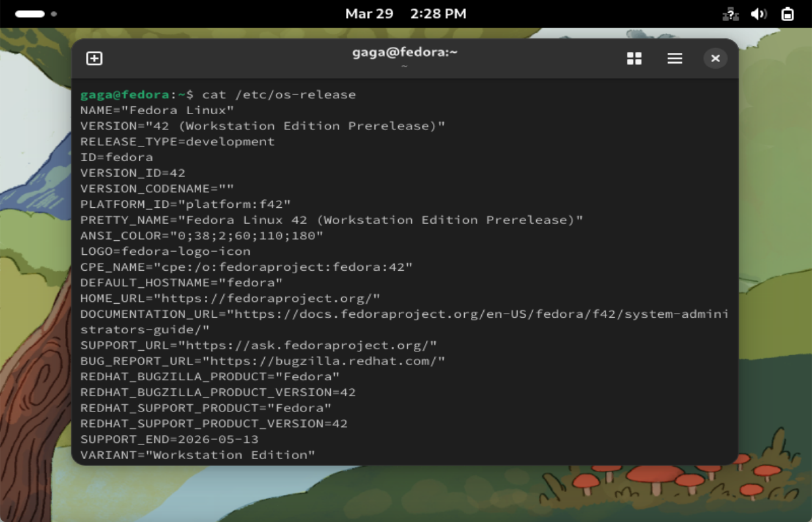Viewport: 812px width, 522px height.
Task: Open the ask.fedoraproject.org support URL
Action: (x=307, y=346)
